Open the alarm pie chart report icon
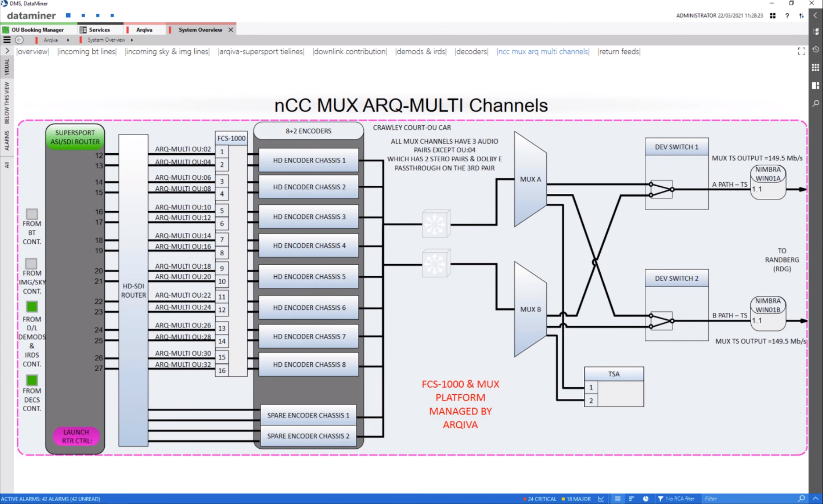 click(646, 499)
